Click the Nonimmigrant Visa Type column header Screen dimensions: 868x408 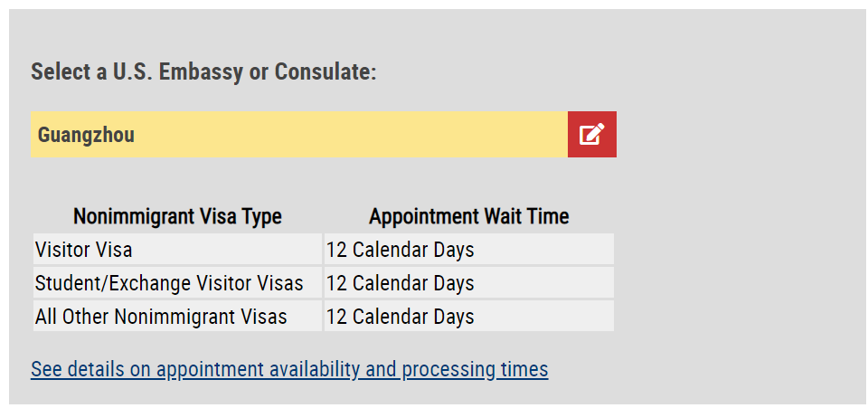(x=178, y=216)
